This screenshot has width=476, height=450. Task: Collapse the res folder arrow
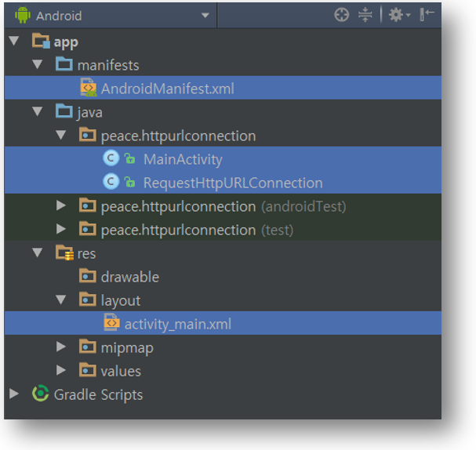click(x=38, y=252)
